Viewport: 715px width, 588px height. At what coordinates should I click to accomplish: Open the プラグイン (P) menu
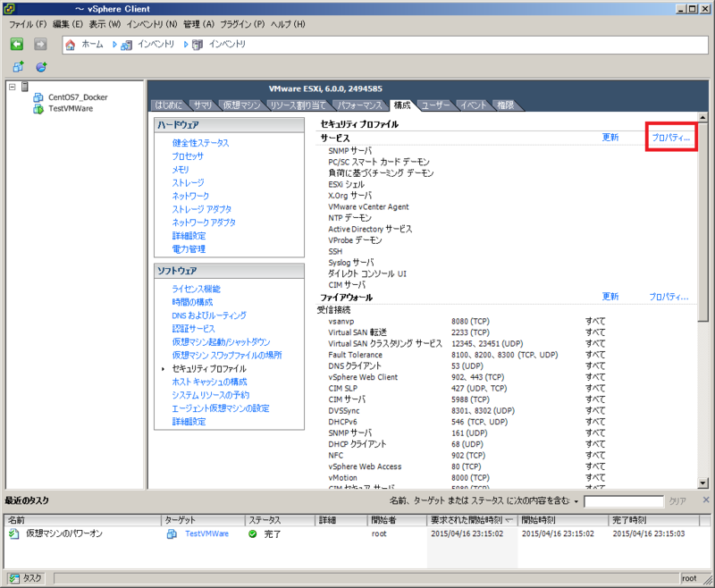(242, 24)
